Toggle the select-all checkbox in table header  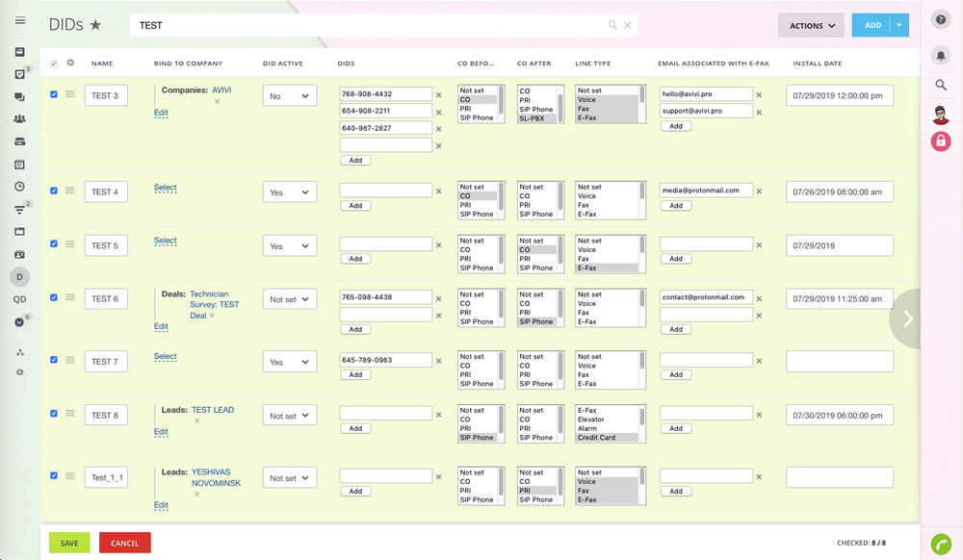click(54, 64)
